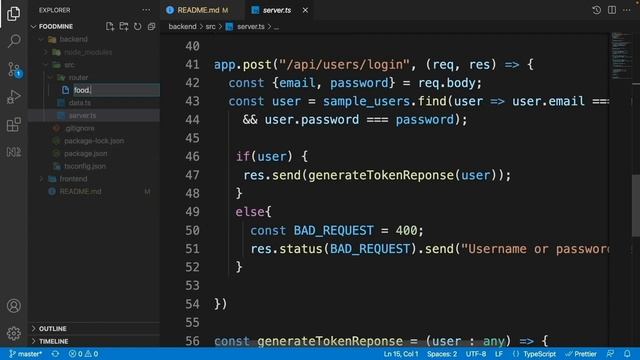Expand the frontend folder

[41, 179]
